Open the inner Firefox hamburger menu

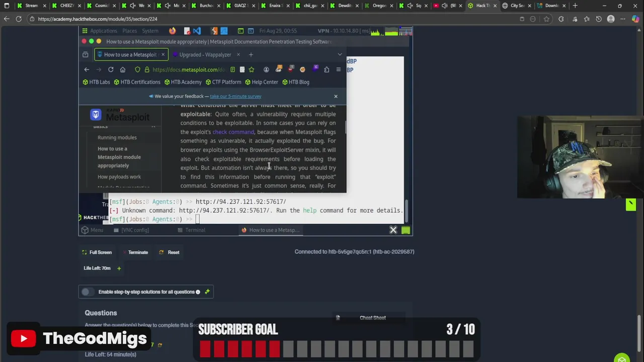(x=339, y=69)
